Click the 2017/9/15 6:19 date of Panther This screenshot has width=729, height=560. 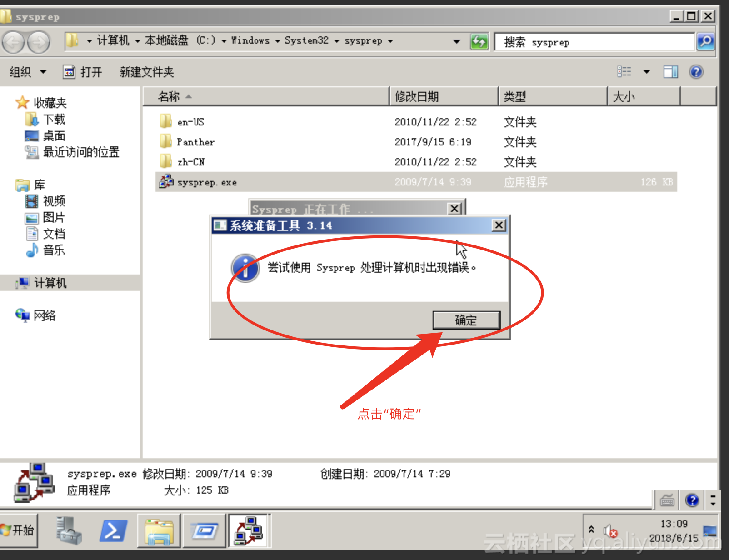coord(433,142)
